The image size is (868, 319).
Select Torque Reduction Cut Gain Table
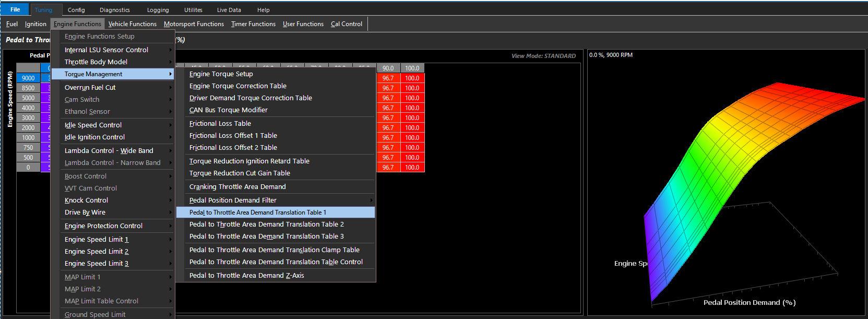pos(240,173)
